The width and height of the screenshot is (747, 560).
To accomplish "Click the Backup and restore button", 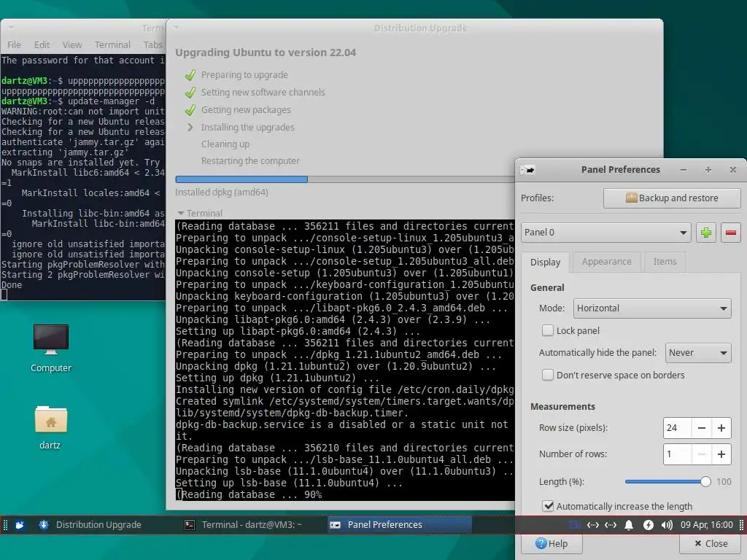I will click(672, 198).
